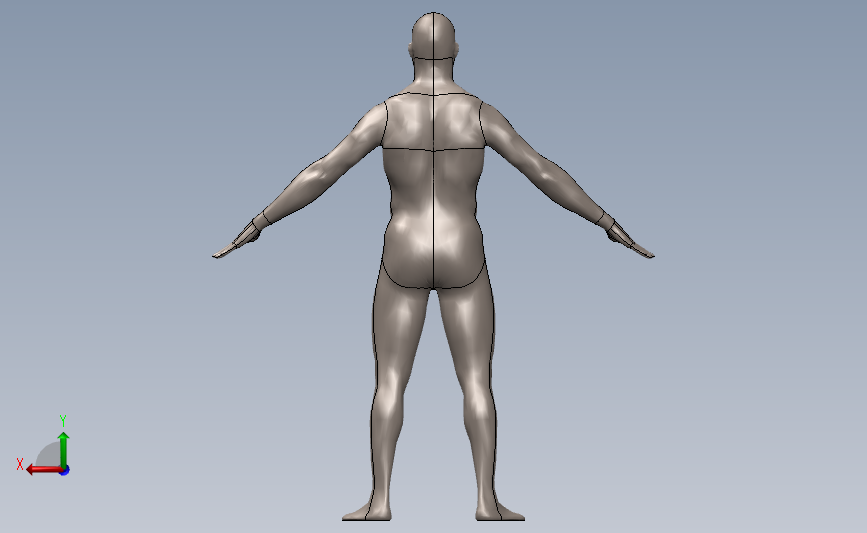Select the head of the human model
This screenshot has height=533, width=867.
[x=434, y=35]
